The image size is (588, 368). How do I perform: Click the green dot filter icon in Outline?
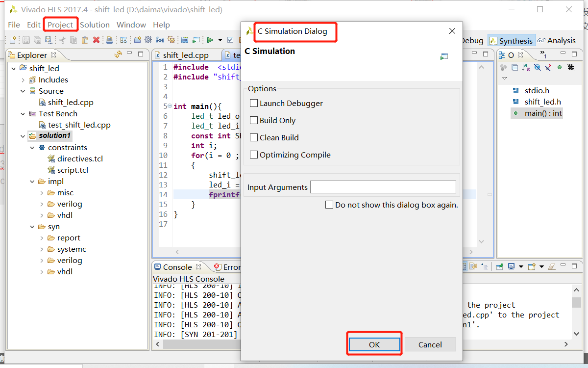pos(560,67)
